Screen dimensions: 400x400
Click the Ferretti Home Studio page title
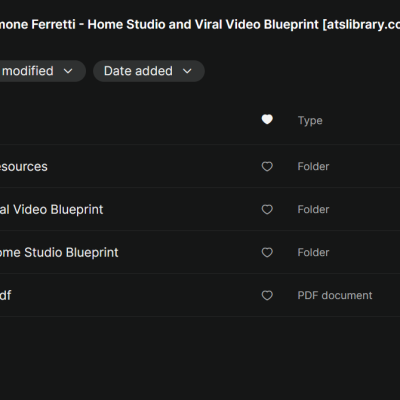point(200,25)
